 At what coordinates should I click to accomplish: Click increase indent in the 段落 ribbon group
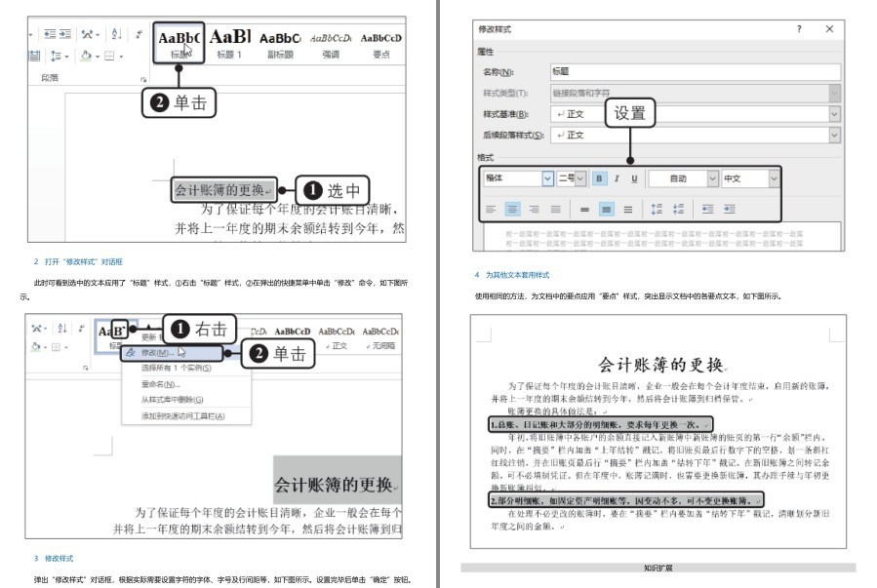65,34
